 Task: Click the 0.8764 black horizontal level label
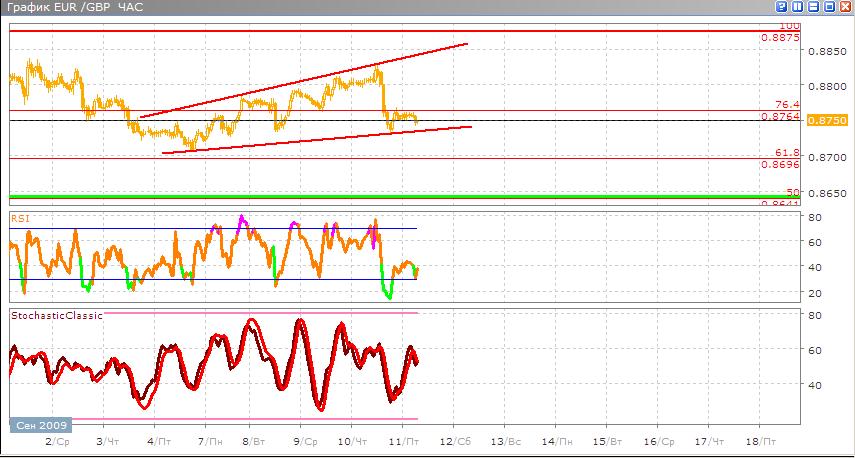[779, 117]
